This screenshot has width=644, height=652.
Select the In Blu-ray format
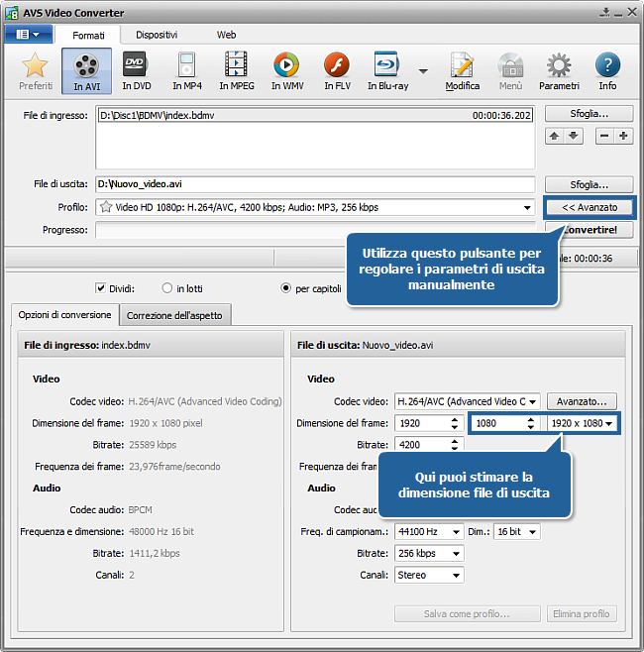coord(387,71)
